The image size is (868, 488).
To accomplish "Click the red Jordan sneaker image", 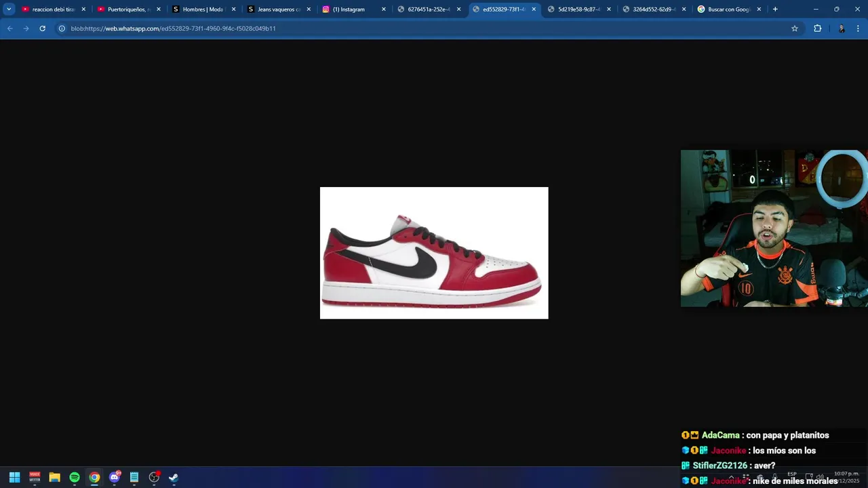I will click(434, 253).
